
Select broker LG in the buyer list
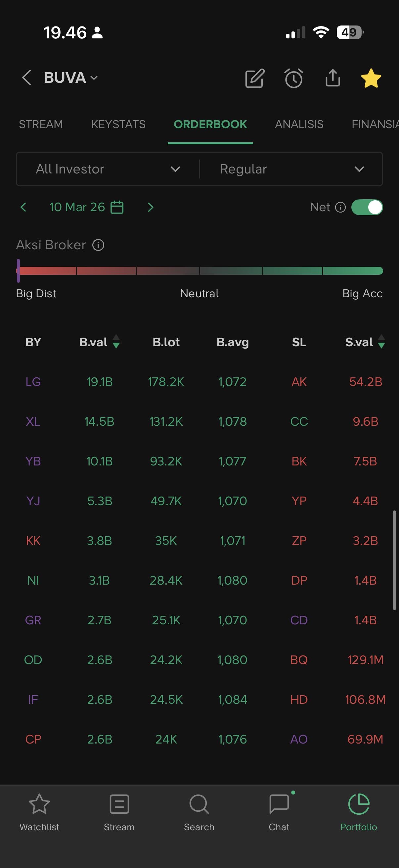click(33, 382)
